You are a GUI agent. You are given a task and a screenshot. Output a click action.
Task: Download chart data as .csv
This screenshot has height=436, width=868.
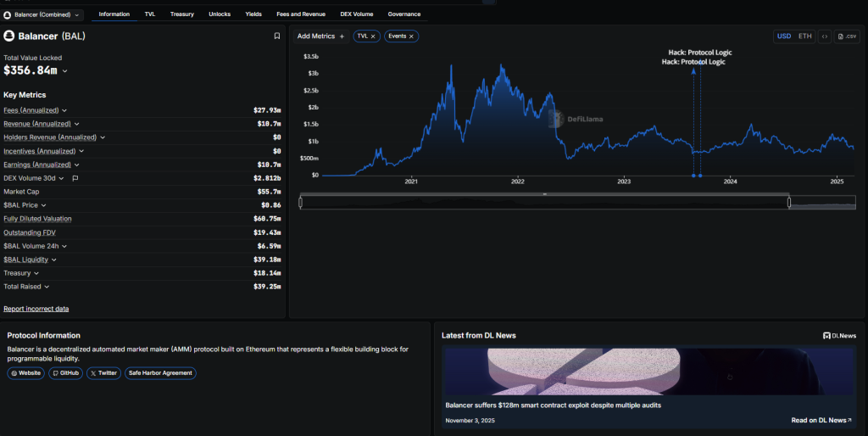coord(847,36)
